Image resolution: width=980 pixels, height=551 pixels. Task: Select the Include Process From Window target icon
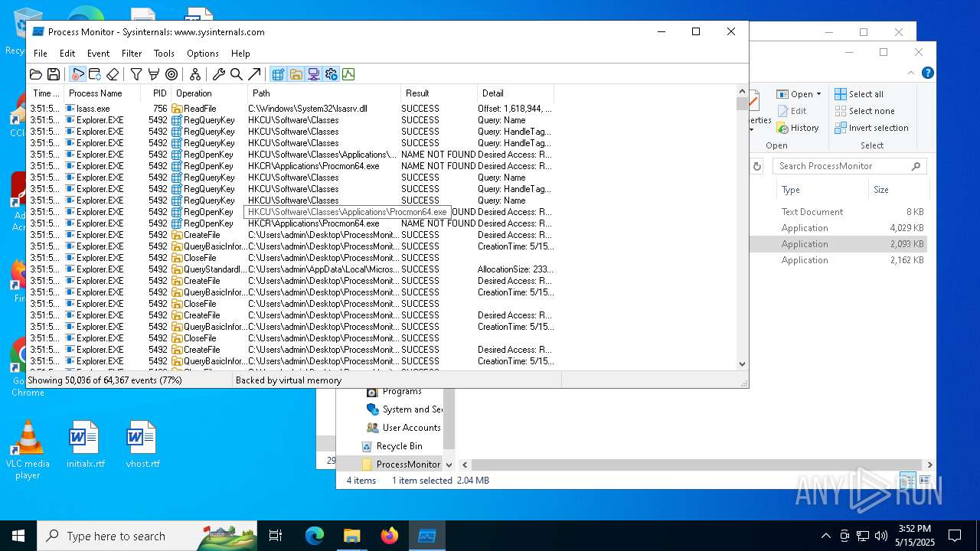[171, 74]
